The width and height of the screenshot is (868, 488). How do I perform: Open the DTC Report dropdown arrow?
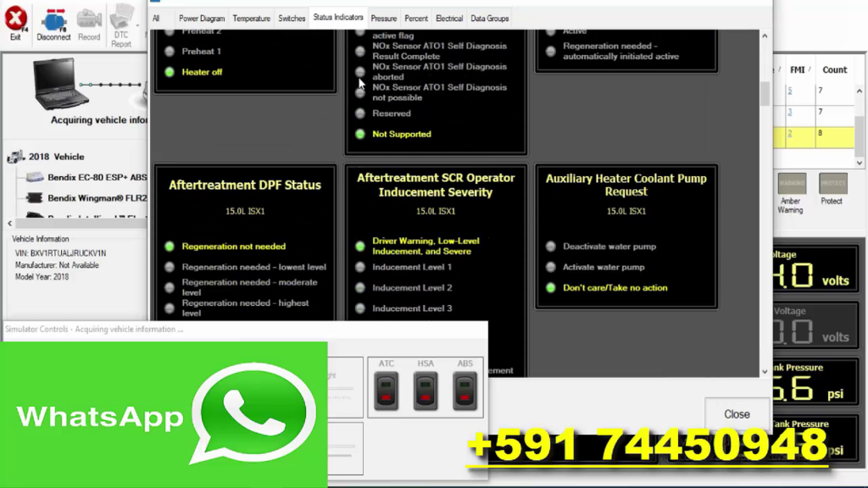(138, 25)
